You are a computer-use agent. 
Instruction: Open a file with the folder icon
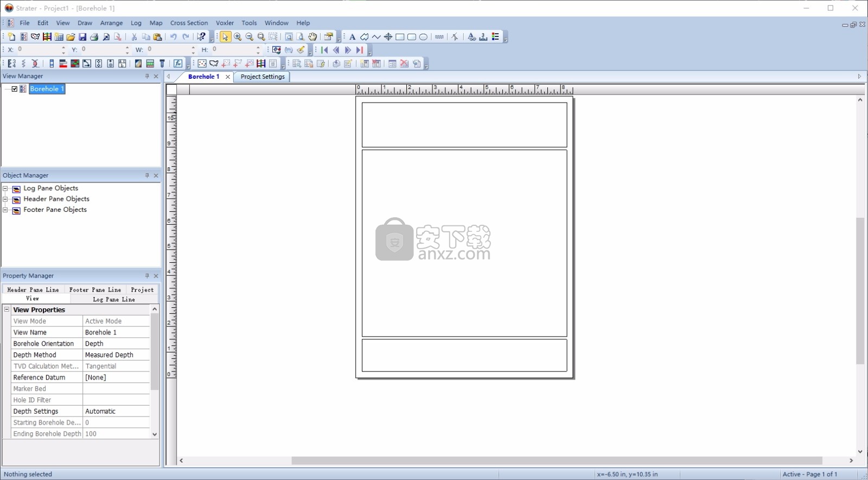[71, 37]
